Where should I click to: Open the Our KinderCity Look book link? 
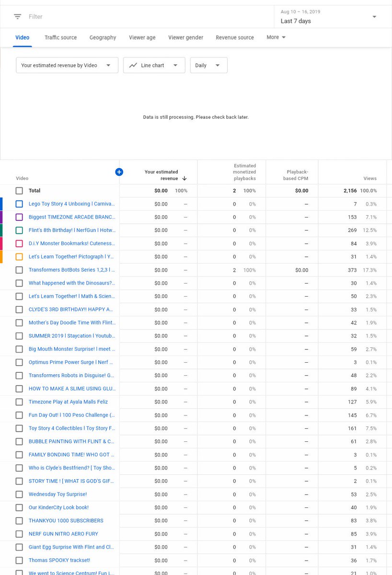(x=58, y=507)
